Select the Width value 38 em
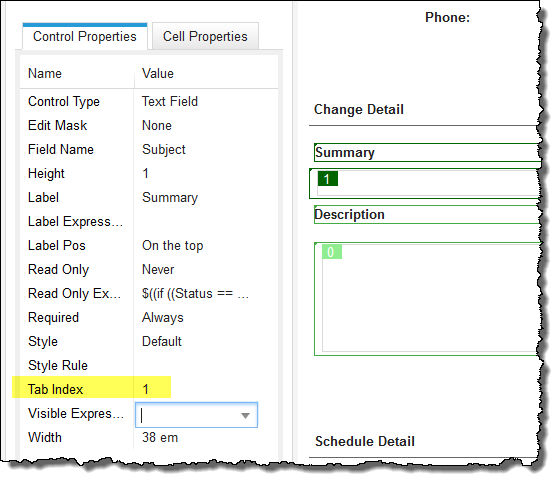Image resolution: width=559 pixels, height=481 pixels. [x=160, y=437]
